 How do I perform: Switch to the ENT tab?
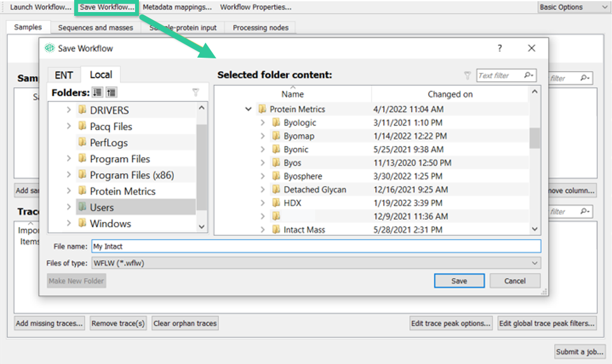click(x=63, y=75)
